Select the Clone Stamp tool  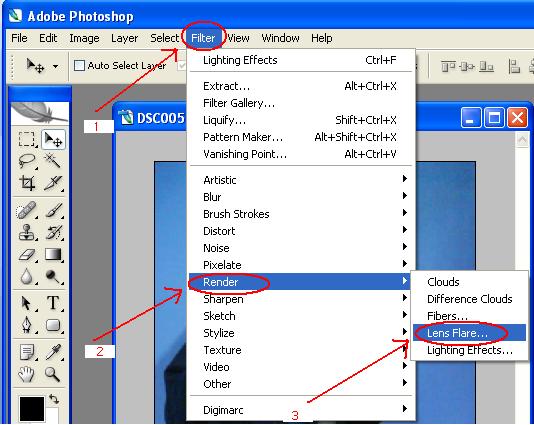pyautogui.click(x=27, y=232)
